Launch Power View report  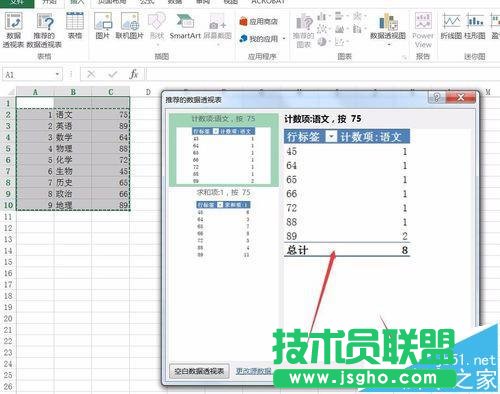coord(423,30)
